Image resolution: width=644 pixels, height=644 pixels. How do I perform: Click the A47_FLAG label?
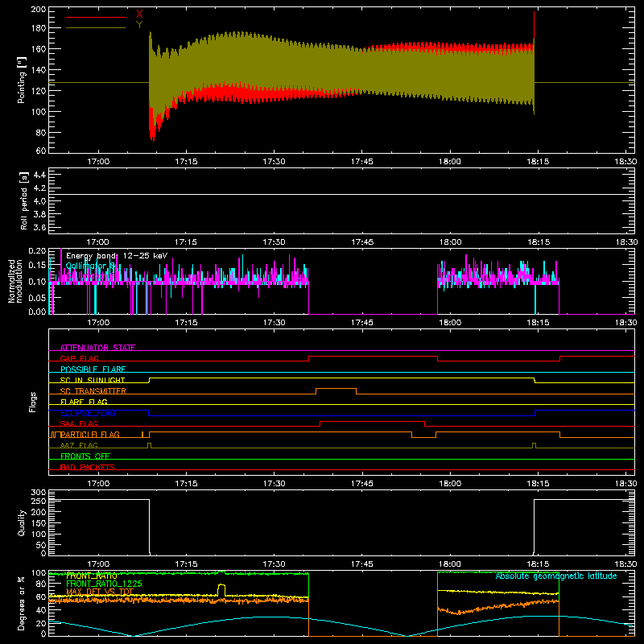click(x=79, y=445)
